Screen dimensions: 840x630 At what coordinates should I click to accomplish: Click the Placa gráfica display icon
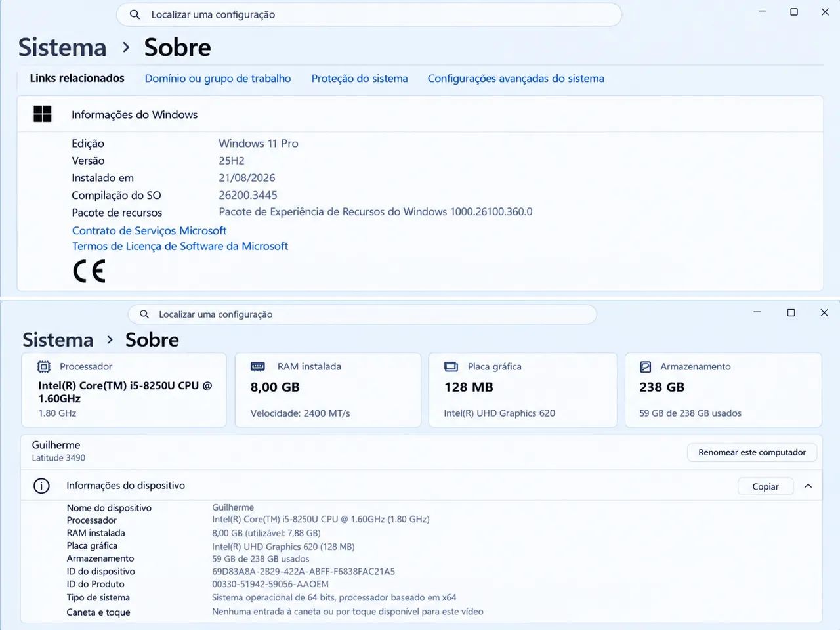tap(451, 367)
